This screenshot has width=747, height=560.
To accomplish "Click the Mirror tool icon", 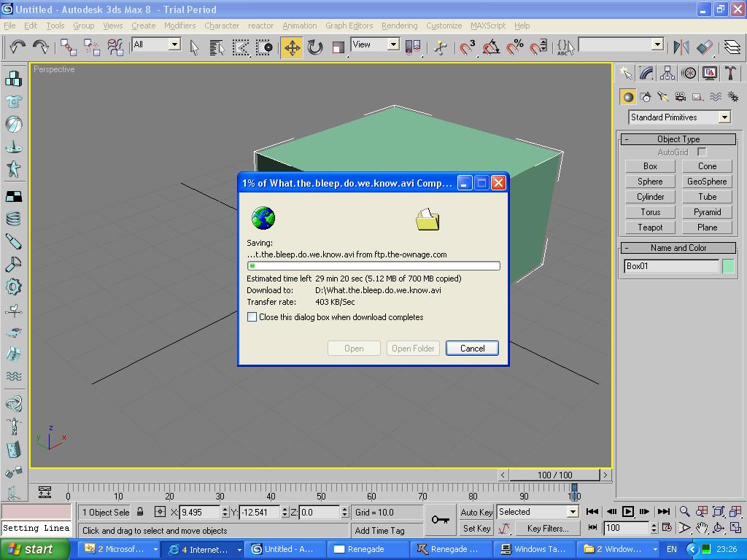I will click(x=681, y=47).
